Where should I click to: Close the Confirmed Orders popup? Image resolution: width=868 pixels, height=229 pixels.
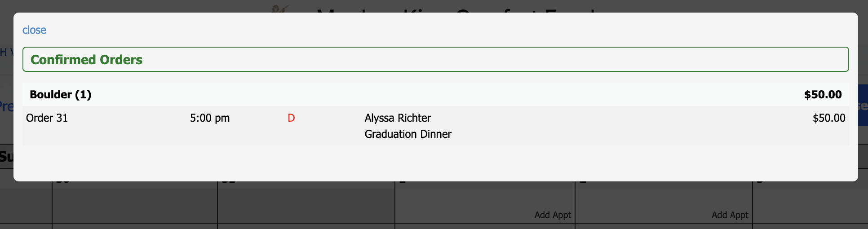tap(34, 30)
